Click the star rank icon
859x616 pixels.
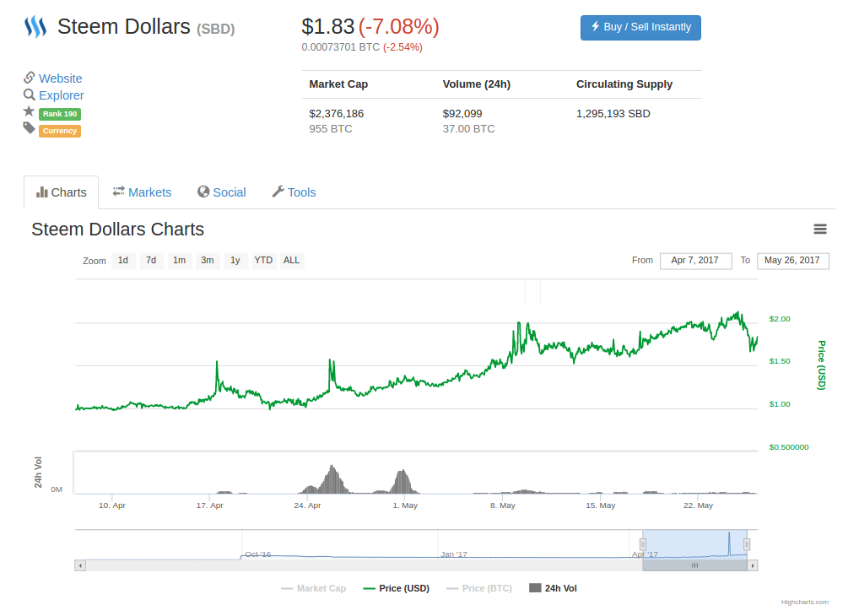tap(29, 111)
